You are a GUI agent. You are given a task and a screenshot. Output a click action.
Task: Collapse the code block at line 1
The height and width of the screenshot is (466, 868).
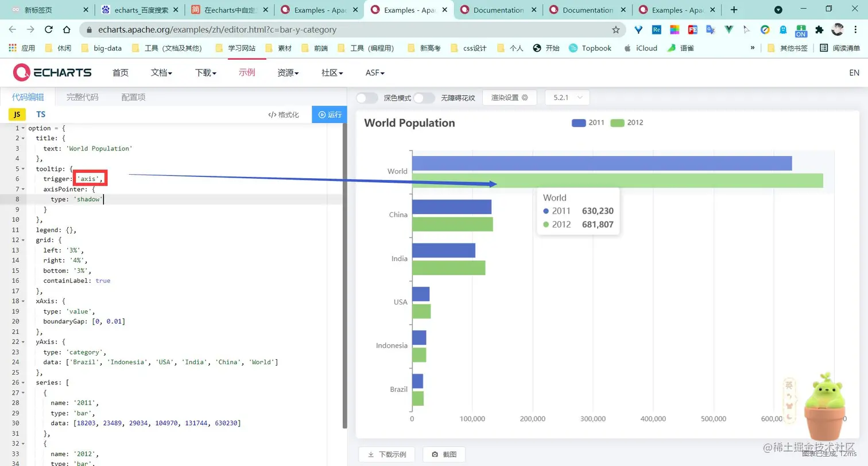pos(23,128)
